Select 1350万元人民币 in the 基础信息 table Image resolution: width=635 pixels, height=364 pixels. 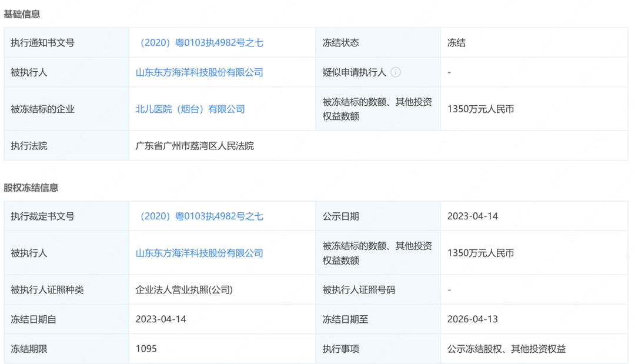[x=480, y=109]
